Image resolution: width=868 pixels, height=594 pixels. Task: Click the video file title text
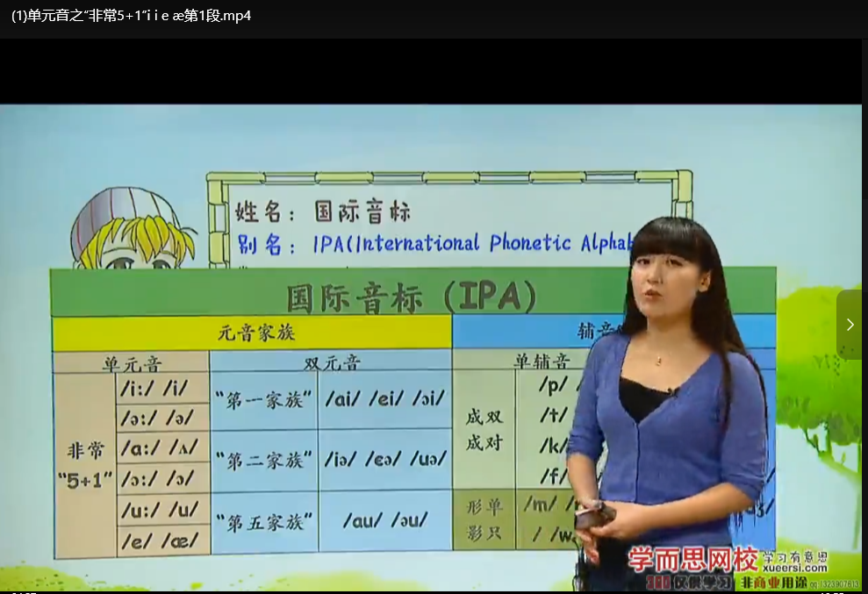tap(131, 16)
